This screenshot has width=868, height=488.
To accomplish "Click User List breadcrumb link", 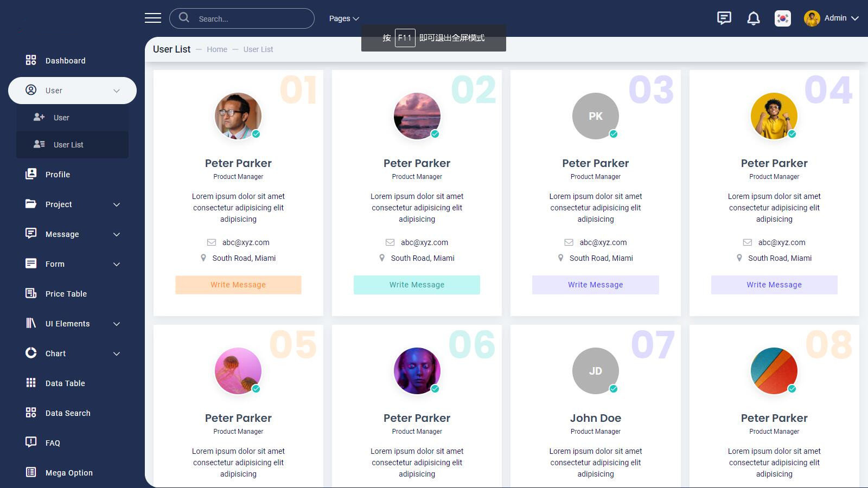I will coord(258,49).
